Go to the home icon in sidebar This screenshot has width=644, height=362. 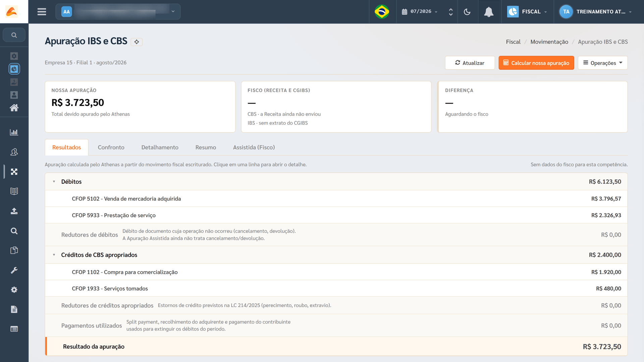coord(14,108)
